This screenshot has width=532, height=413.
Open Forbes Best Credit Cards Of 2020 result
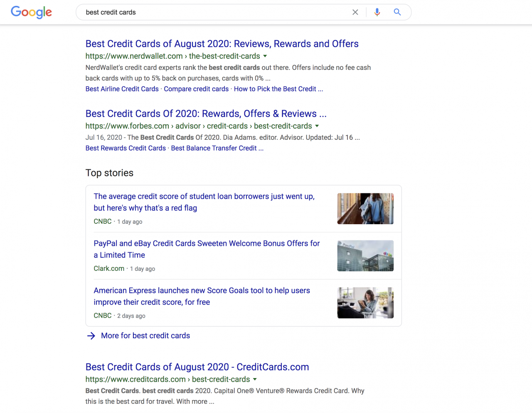[206, 114]
